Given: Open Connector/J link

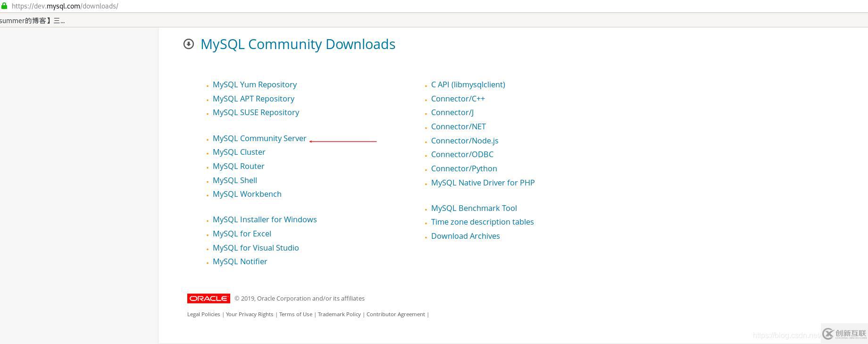Looking at the screenshot, I should pos(452,112).
